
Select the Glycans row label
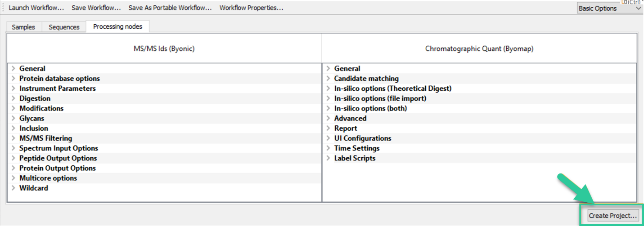[x=32, y=119]
